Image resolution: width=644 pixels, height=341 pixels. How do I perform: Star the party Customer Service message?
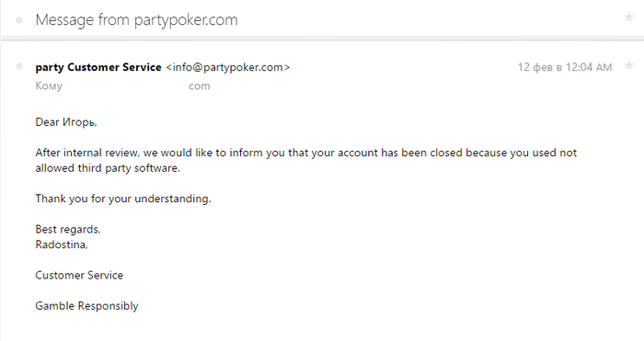point(628,65)
